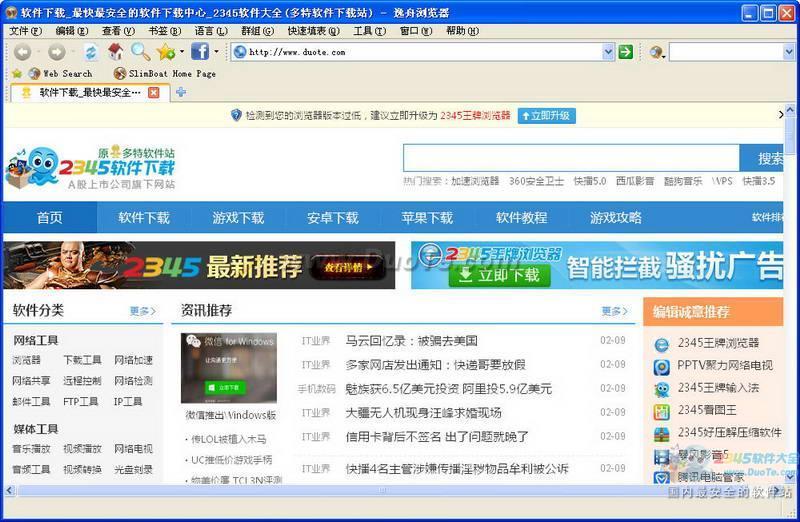
Task: Open bookmark star dropdown arrow
Action: pyautogui.click(x=182, y=52)
